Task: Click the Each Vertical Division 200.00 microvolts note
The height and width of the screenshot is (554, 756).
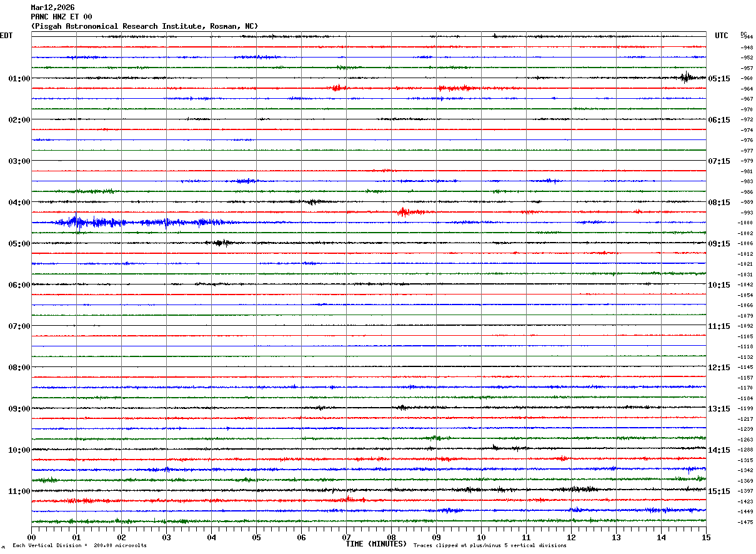Action: point(79,546)
